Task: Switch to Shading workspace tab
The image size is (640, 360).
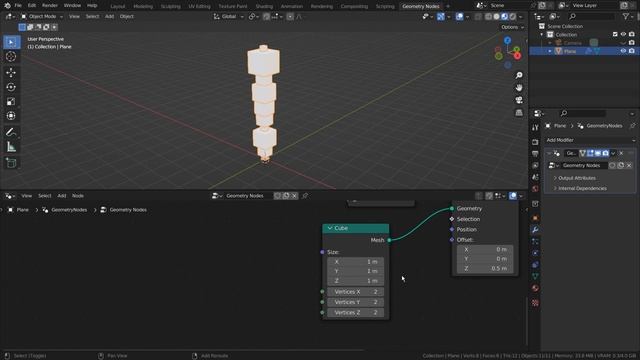Action: 264,6
